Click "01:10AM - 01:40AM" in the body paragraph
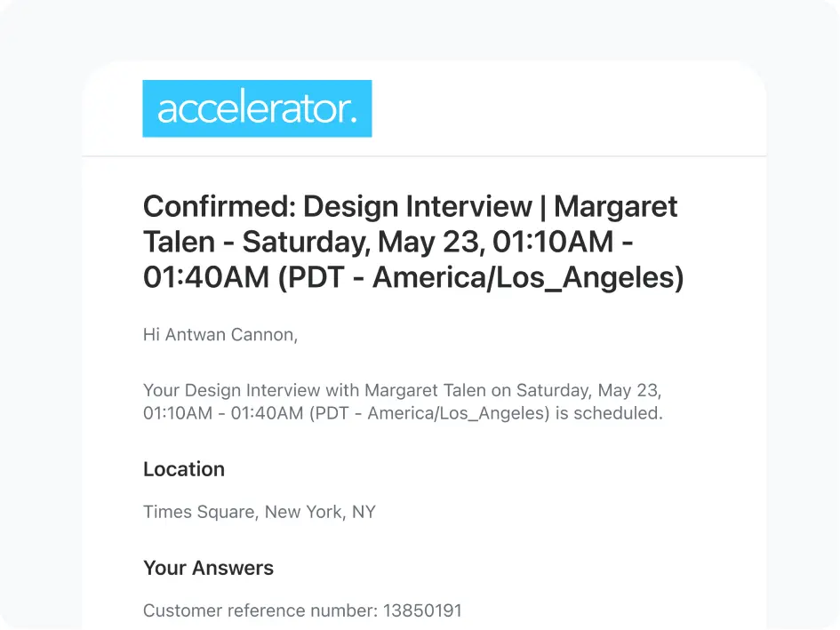 tap(223, 413)
